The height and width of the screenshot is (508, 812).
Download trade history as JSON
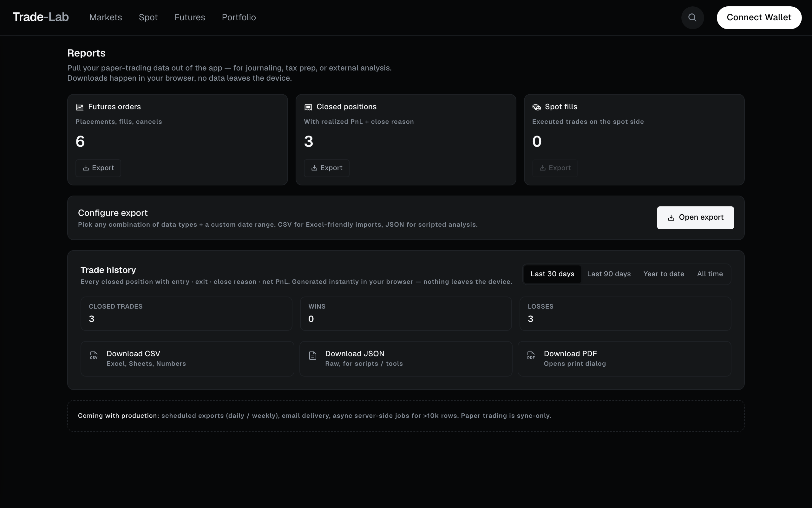pos(406,359)
